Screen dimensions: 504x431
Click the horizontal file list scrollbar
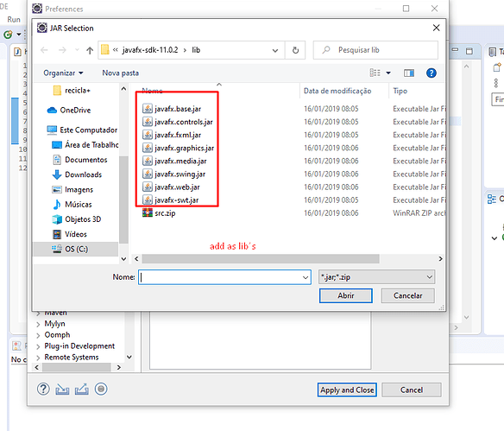[261, 258]
